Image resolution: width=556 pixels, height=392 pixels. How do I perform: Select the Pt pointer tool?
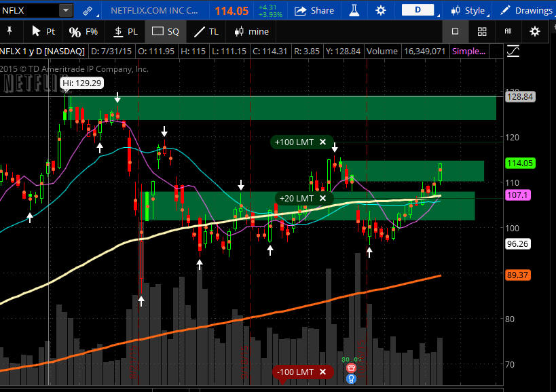coord(44,31)
